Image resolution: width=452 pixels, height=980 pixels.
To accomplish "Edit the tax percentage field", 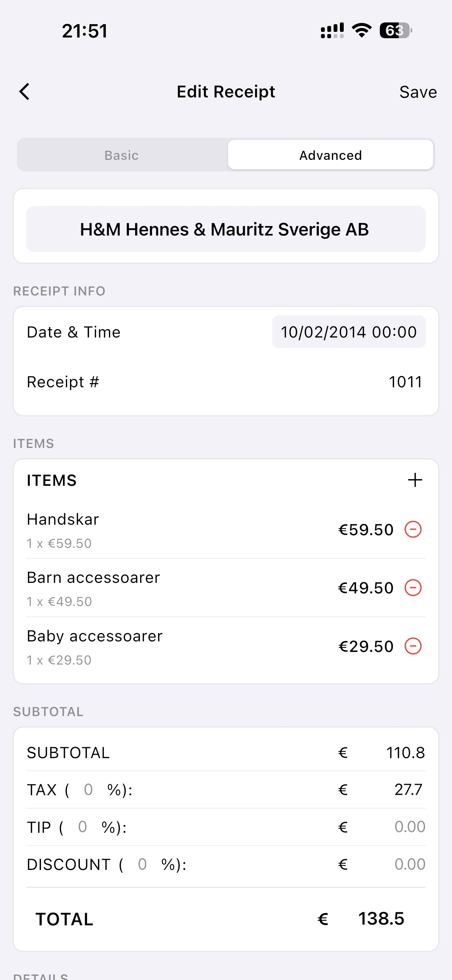I will (88, 790).
